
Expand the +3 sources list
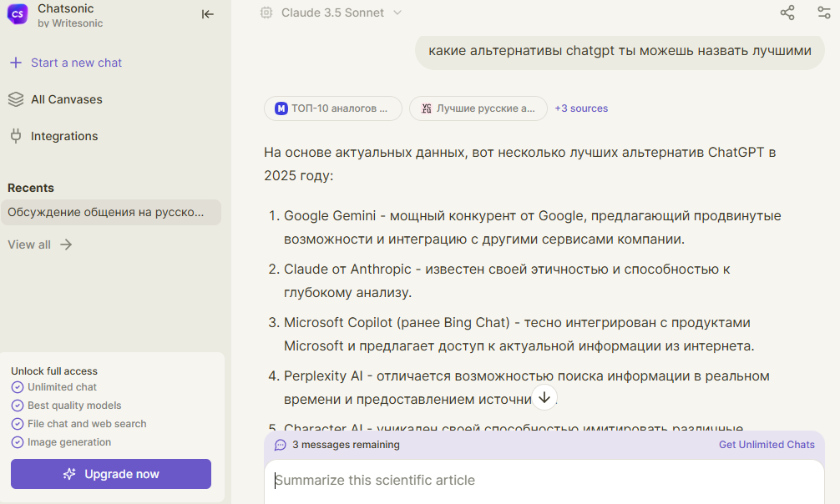pyautogui.click(x=581, y=108)
